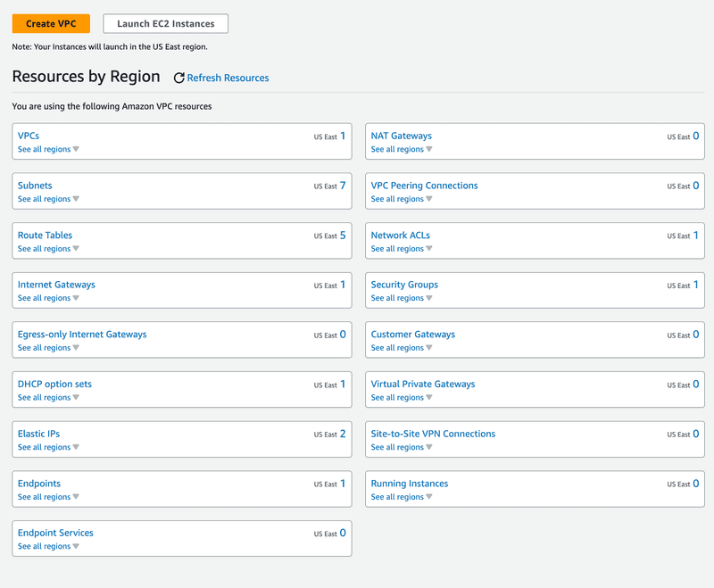The height and width of the screenshot is (588, 714).
Task: Open the Virtual Private Gateways link
Action: (x=423, y=384)
